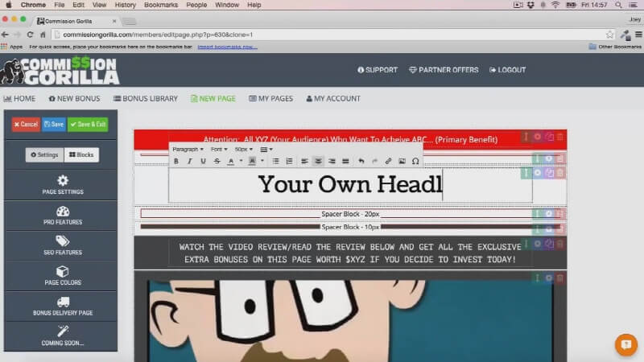Click the Cancel button
This screenshot has width=644, height=362.
click(26, 125)
